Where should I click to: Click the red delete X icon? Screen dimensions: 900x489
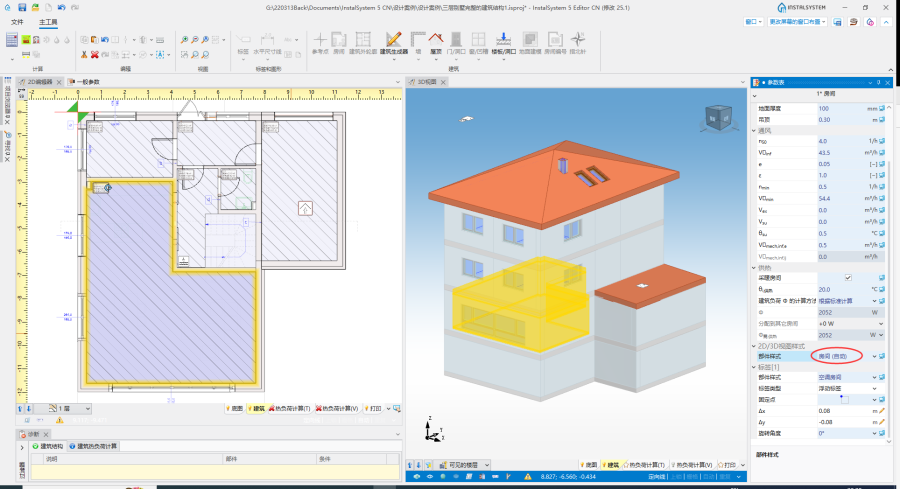95,54
